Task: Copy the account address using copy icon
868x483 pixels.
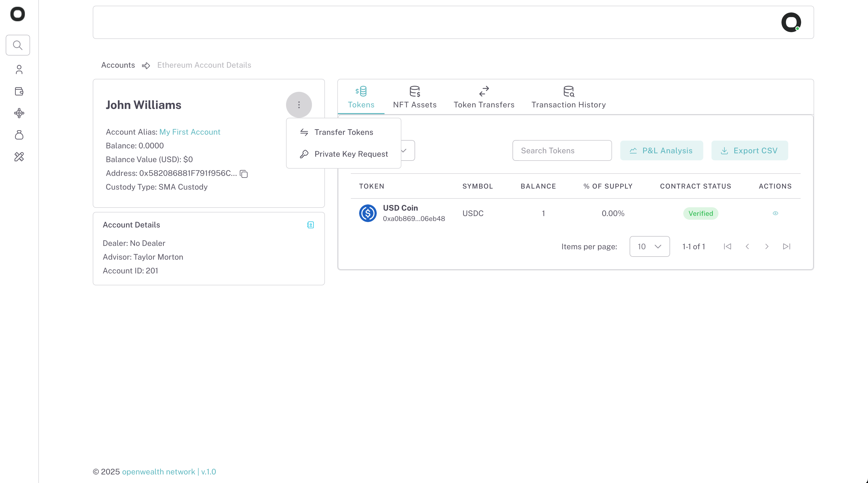Action: click(x=244, y=174)
